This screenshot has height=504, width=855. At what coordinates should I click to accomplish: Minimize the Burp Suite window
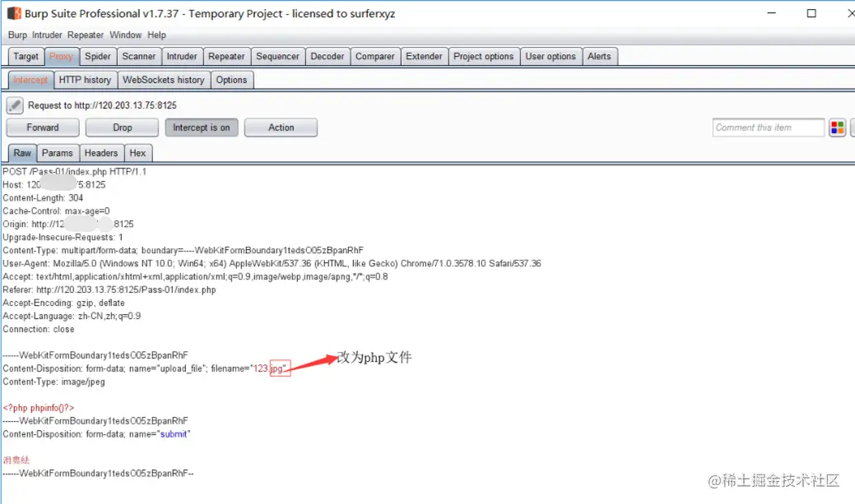771,13
